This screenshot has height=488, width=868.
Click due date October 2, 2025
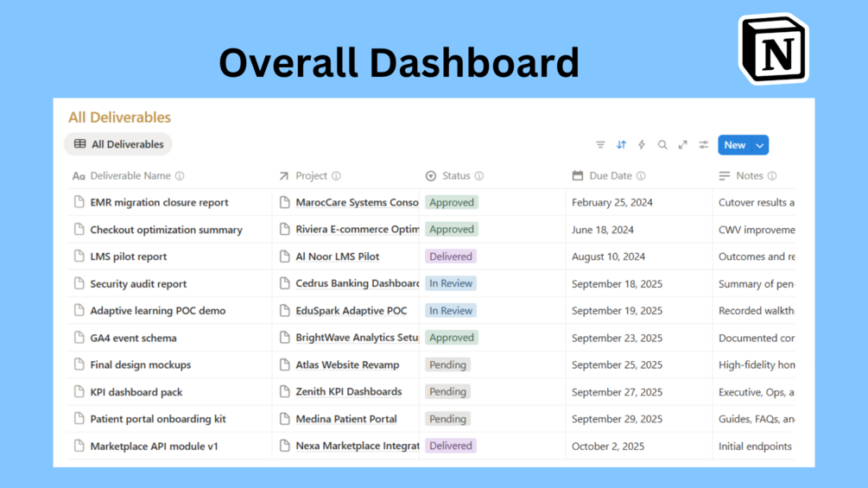(x=608, y=447)
